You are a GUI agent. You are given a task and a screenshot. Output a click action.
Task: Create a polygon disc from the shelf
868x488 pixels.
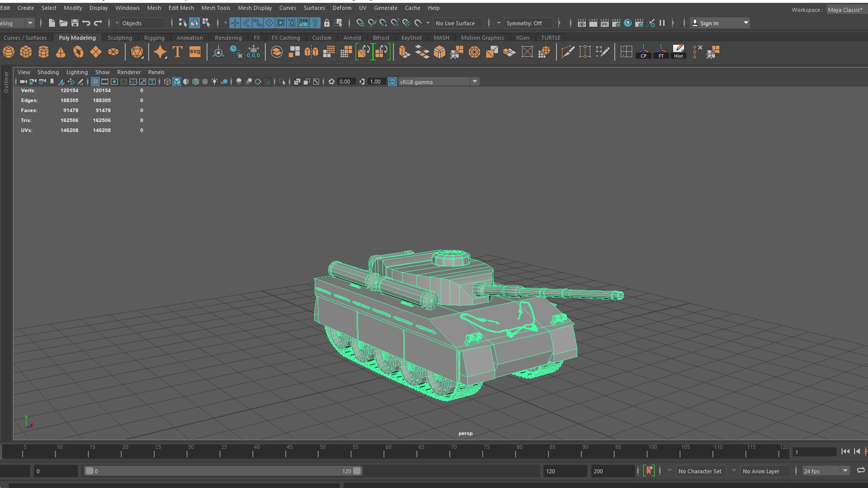point(113,52)
